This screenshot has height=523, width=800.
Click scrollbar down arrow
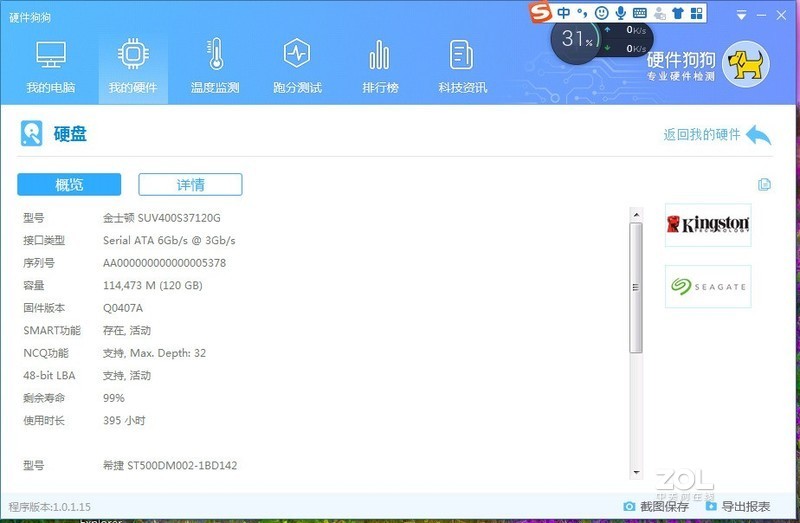[x=636, y=472]
